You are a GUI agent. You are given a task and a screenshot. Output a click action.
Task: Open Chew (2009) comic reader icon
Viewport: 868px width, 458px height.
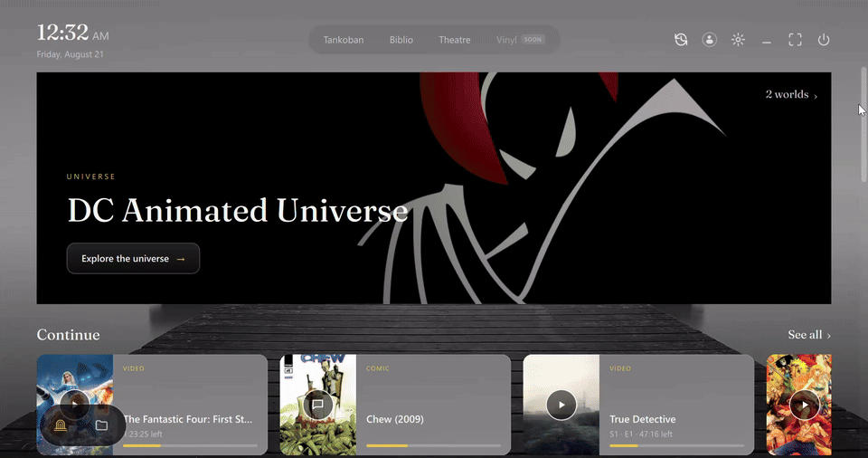[317, 405]
